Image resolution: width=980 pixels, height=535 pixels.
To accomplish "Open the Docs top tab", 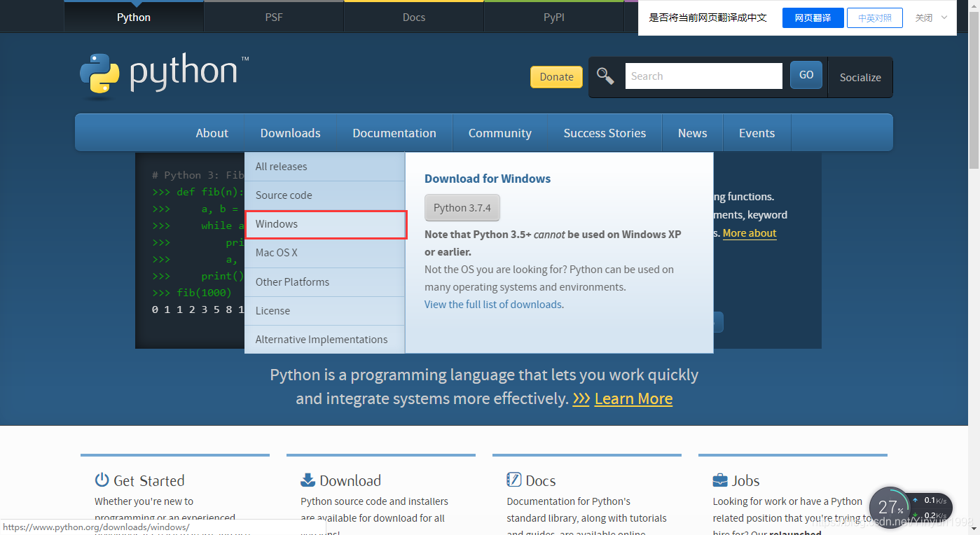I will pyautogui.click(x=414, y=17).
